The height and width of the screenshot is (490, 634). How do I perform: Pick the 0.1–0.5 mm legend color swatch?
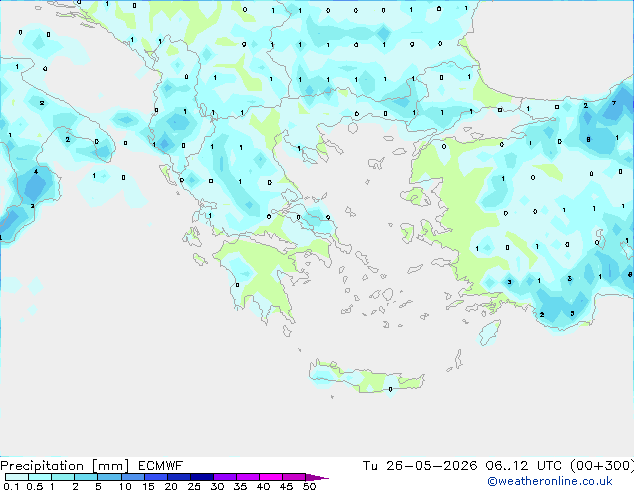(17, 477)
